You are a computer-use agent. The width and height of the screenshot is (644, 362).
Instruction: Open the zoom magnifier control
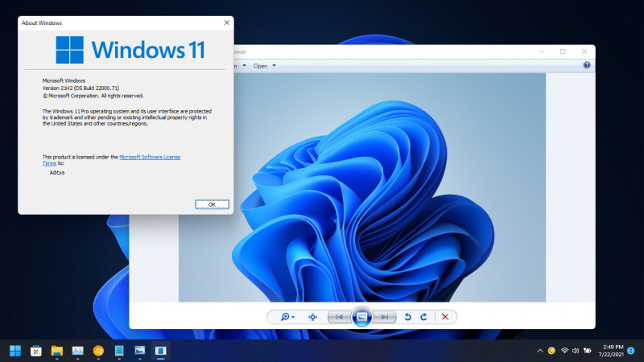285,317
